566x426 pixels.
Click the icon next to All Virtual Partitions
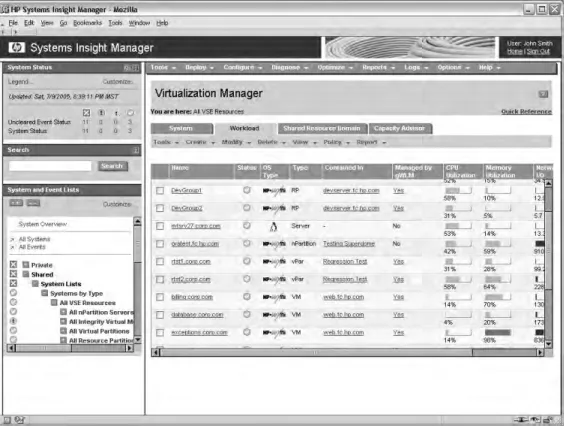click(63, 331)
